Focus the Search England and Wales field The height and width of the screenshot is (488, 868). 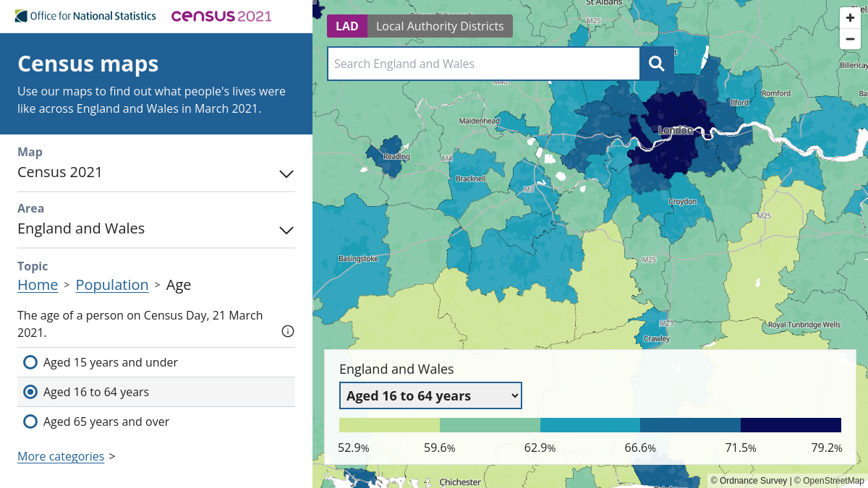(x=484, y=64)
